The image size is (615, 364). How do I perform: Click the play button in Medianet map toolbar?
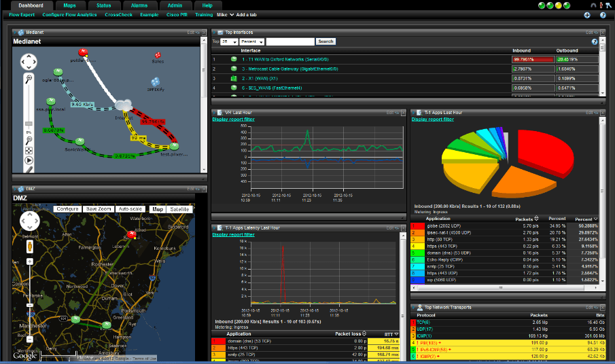tap(29, 160)
